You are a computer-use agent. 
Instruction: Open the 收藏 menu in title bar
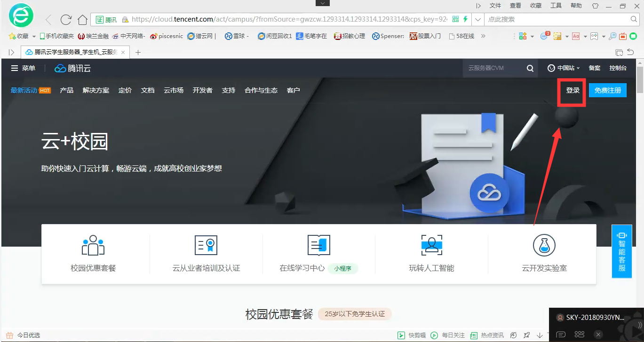tap(536, 6)
